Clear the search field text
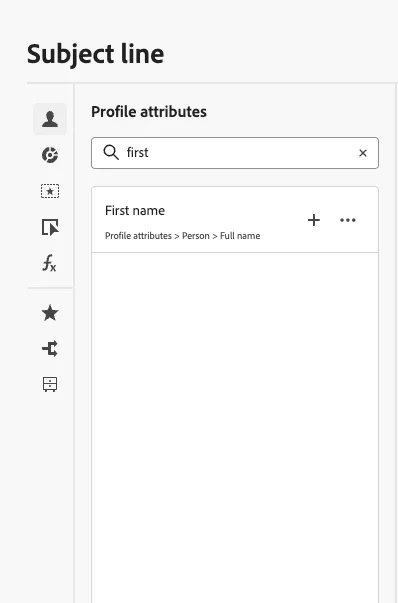 363,153
